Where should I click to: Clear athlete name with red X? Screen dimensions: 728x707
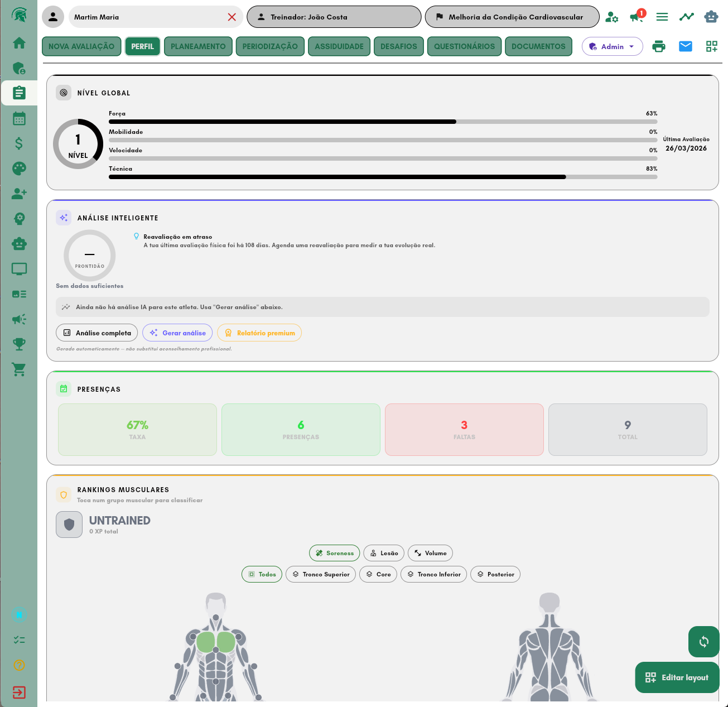click(x=232, y=17)
